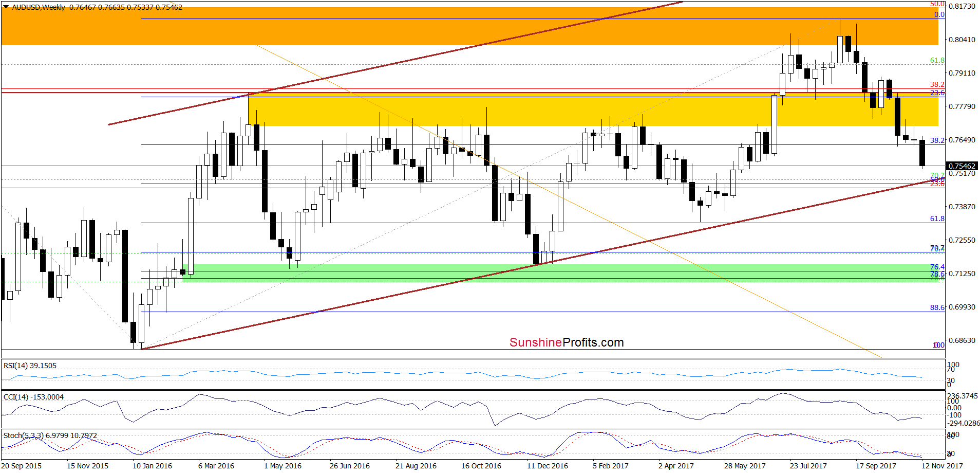980x473 pixels.
Task: Open the chart menu triangle beside AUDUSD,Weekly
Action: pyautogui.click(x=6, y=7)
